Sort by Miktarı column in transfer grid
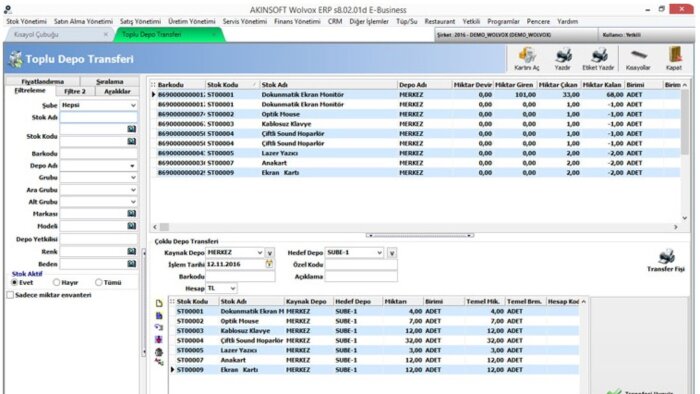This screenshot has width=700, height=394. pos(402,302)
